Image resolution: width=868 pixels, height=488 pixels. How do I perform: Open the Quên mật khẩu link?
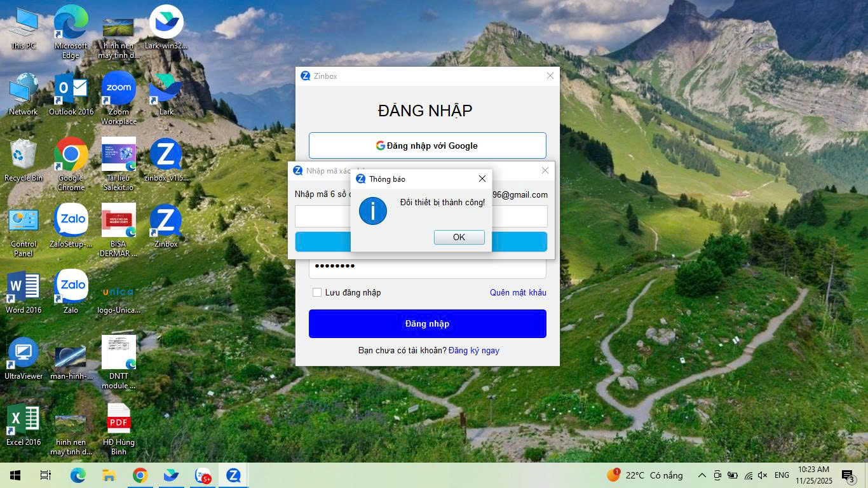(x=517, y=292)
